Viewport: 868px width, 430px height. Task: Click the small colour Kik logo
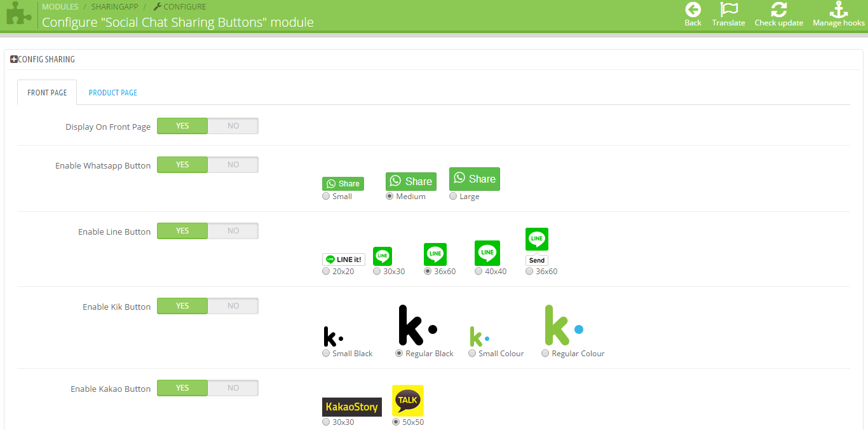pyautogui.click(x=479, y=336)
